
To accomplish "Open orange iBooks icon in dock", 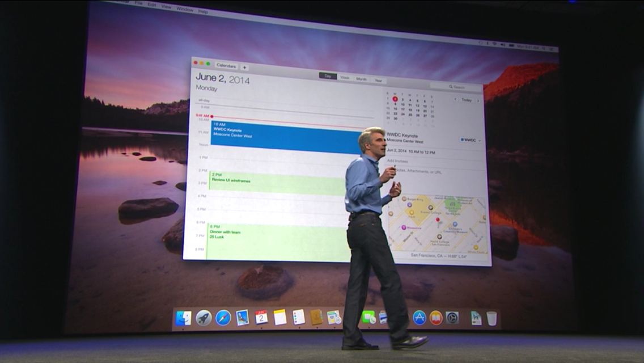I will (x=436, y=318).
